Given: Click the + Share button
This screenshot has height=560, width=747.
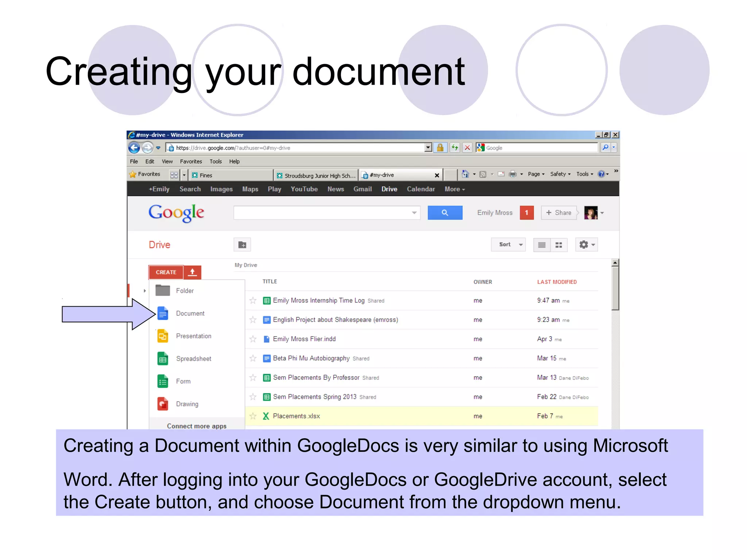Looking at the screenshot, I should point(559,213).
